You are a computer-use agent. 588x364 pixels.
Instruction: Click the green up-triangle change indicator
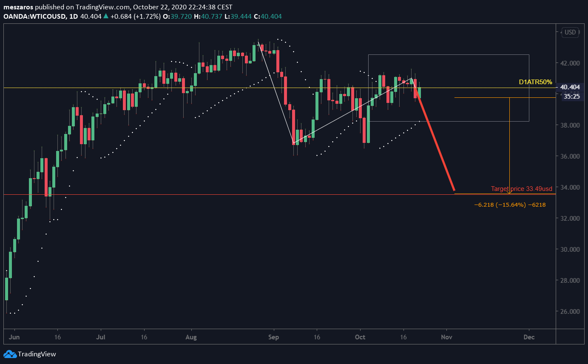click(x=105, y=16)
